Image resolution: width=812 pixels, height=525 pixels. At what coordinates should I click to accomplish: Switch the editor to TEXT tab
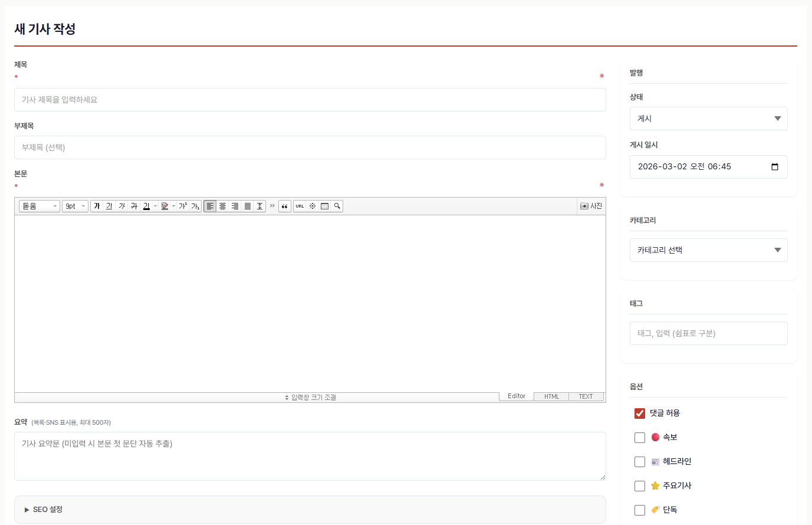[586, 396]
